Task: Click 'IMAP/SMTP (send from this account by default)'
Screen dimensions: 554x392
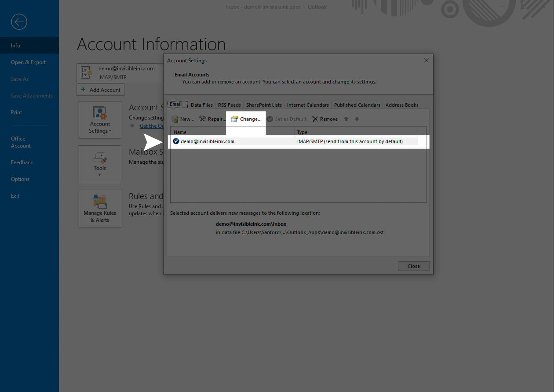Action: pos(350,141)
